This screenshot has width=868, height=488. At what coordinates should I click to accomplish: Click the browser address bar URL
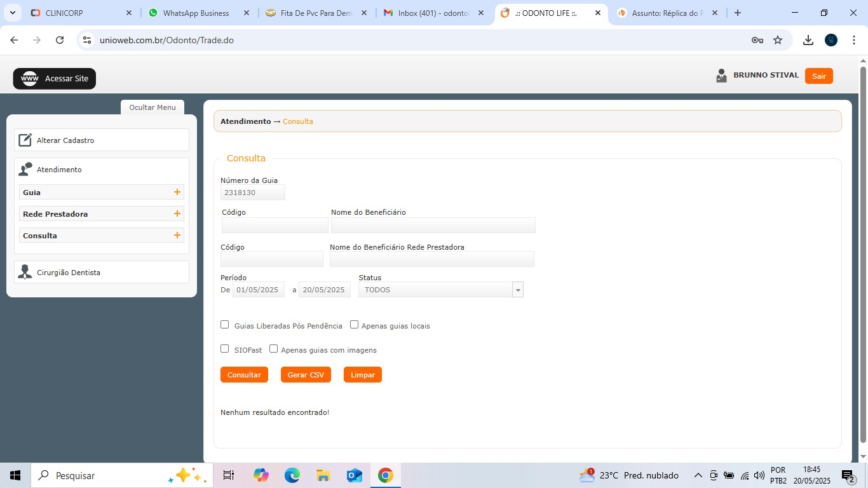pyautogui.click(x=166, y=40)
